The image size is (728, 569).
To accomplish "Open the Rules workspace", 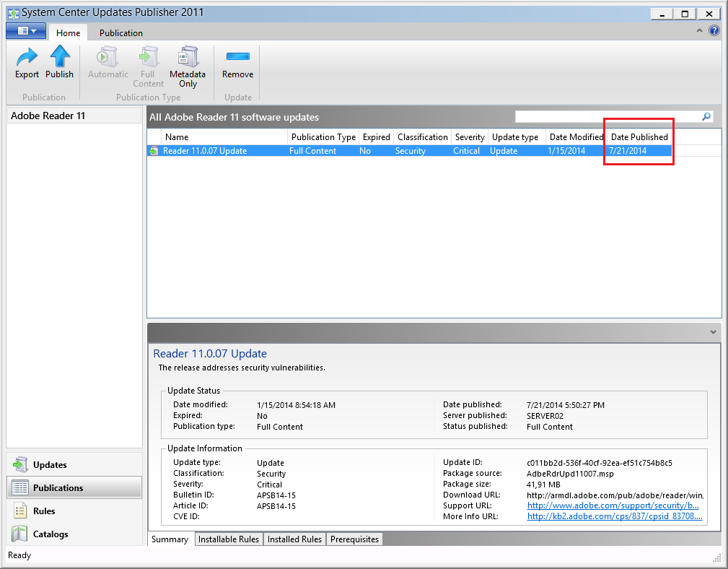I will click(74, 511).
